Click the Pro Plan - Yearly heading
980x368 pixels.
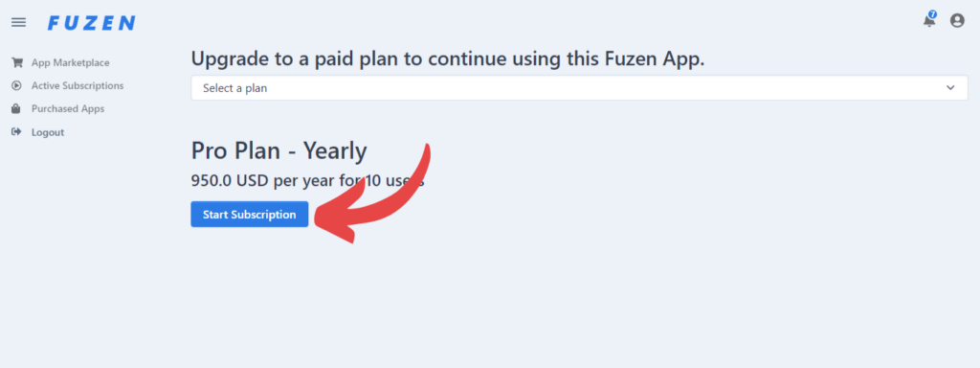click(x=278, y=150)
